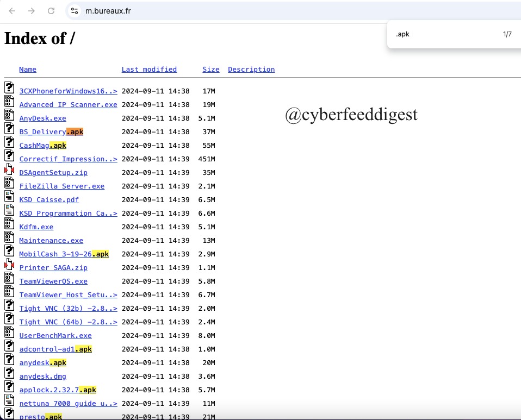Click binary icon beside AnyDesk.exe
Viewport: 521px width, 420px height.
9,115
